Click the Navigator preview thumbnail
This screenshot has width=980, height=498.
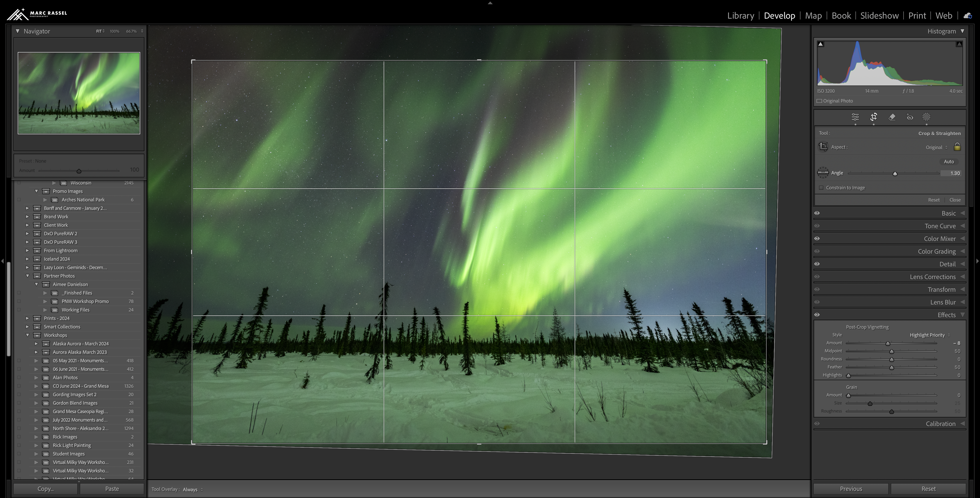tap(79, 93)
